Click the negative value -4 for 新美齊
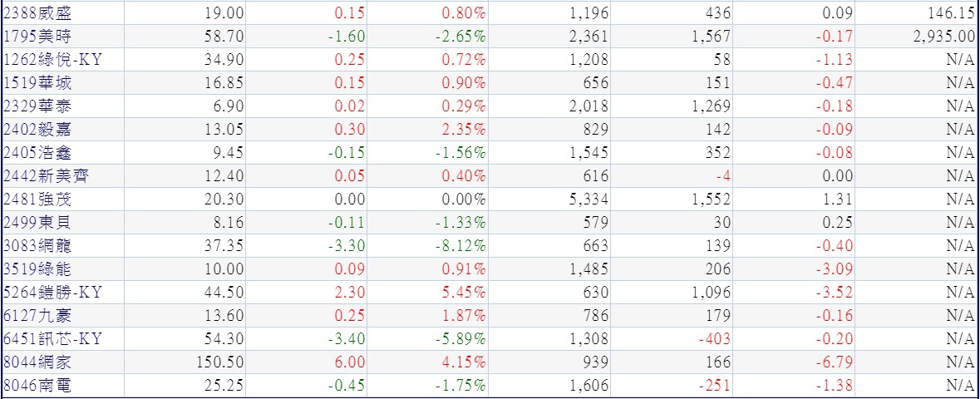Image resolution: width=980 pixels, height=399 pixels. pos(722,176)
